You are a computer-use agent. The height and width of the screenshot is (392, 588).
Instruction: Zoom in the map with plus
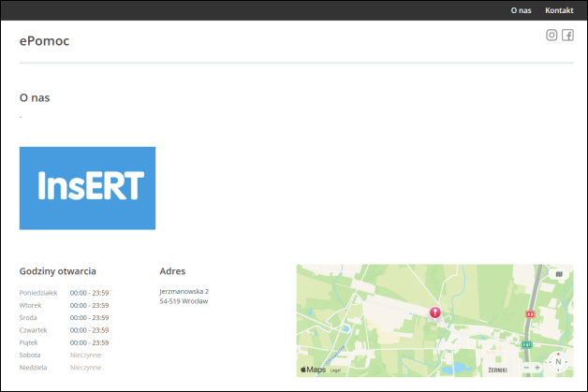(x=537, y=368)
